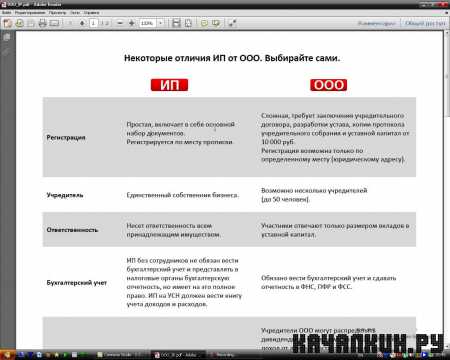Click the zoom in plus button
The height and width of the screenshot is (360, 450).
(132, 23)
